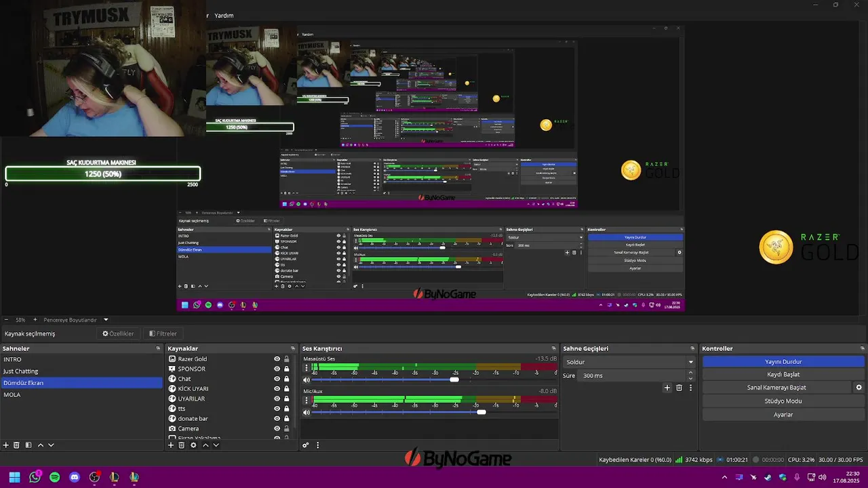Zoom in preview with plus button
The height and width of the screenshot is (488, 868).
point(35,320)
